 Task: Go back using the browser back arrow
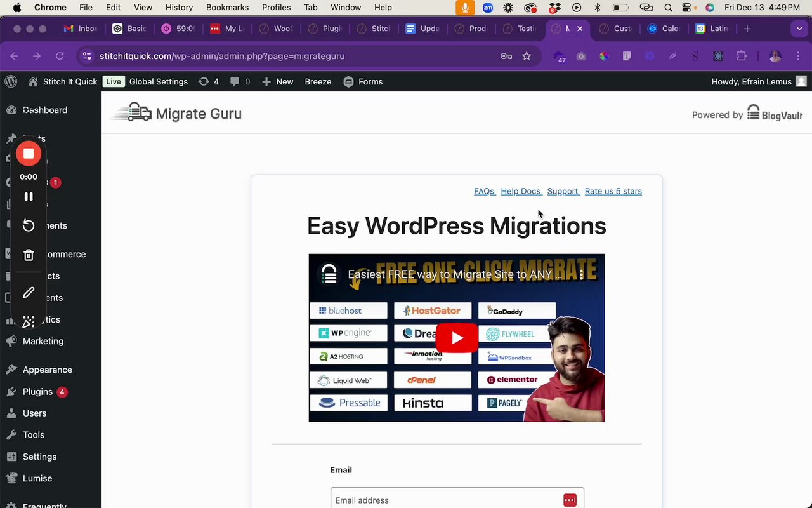(14, 56)
